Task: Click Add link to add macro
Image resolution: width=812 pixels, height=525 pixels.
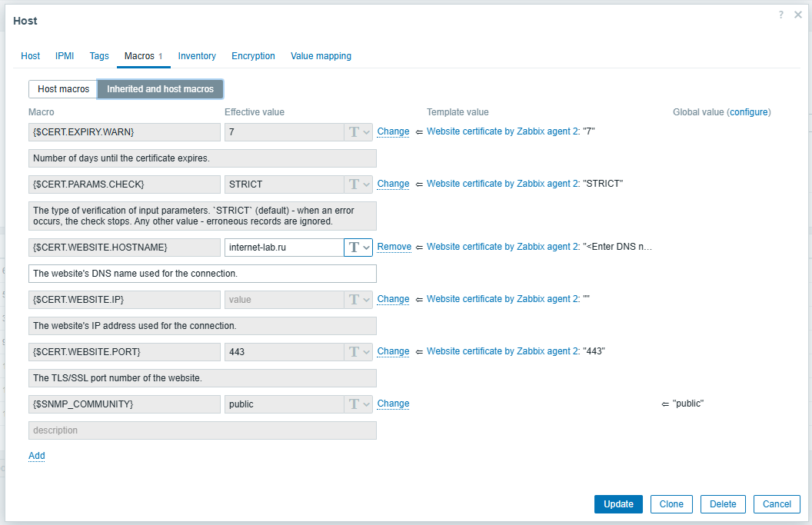Action: tap(37, 456)
